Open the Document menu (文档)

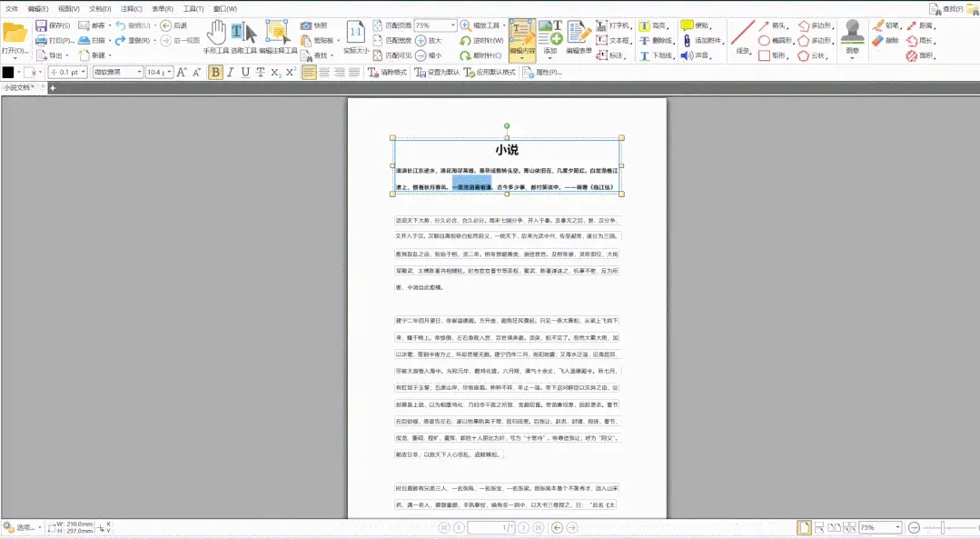pyautogui.click(x=100, y=9)
